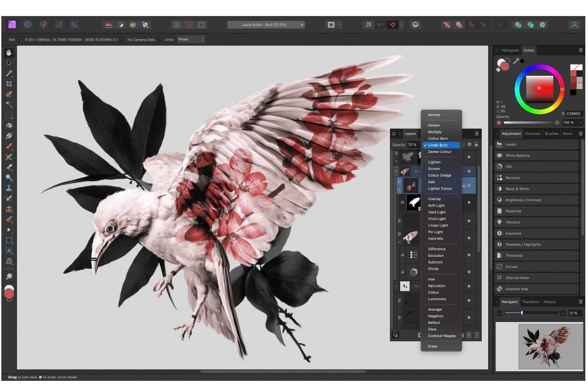Switch to the Export persona
588x392 pixels.
coord(75,25)
